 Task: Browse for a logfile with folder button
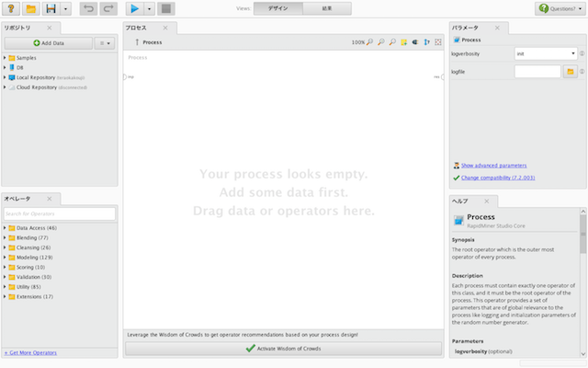pyautogui.click(x=570, y=72)
